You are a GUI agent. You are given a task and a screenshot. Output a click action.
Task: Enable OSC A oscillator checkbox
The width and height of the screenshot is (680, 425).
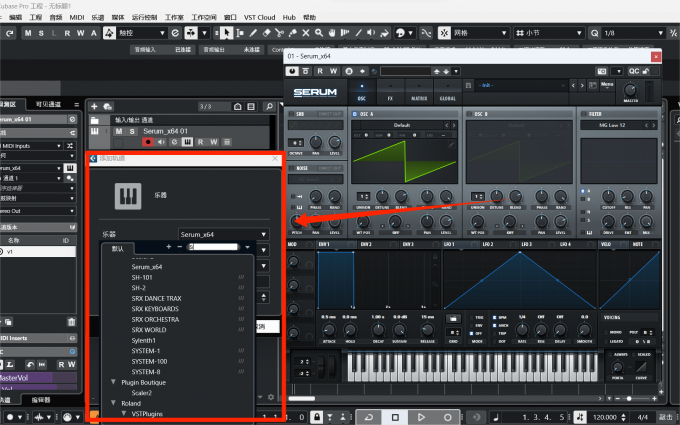354,114
